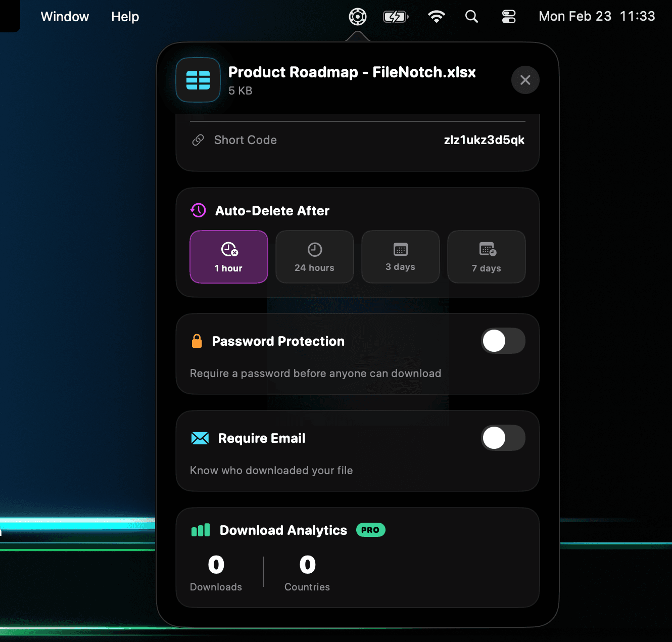Click the orange lock icon for Password Protection
Viewport: 672px width, 642px height.
[197, 341]
